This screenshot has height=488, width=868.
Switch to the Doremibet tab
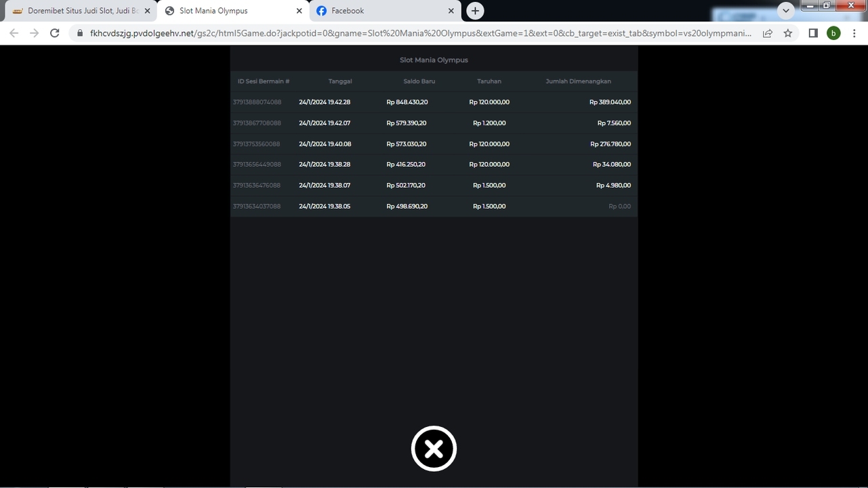pyautogui.click(x=78, y=11)
